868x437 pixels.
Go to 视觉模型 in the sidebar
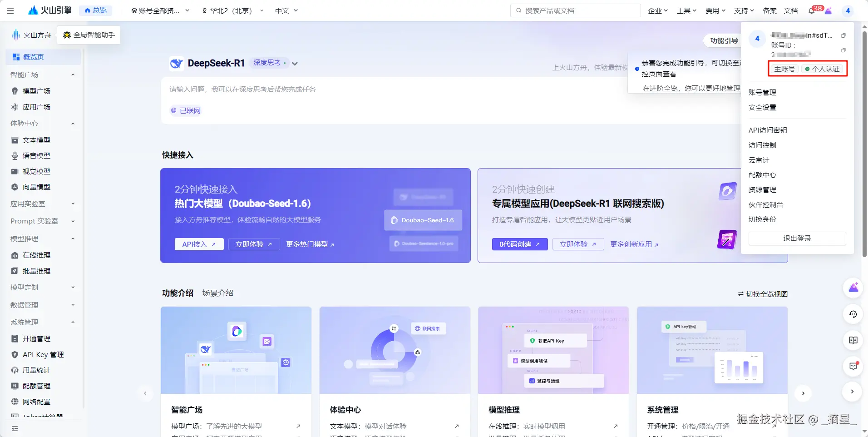pos(37,171)
